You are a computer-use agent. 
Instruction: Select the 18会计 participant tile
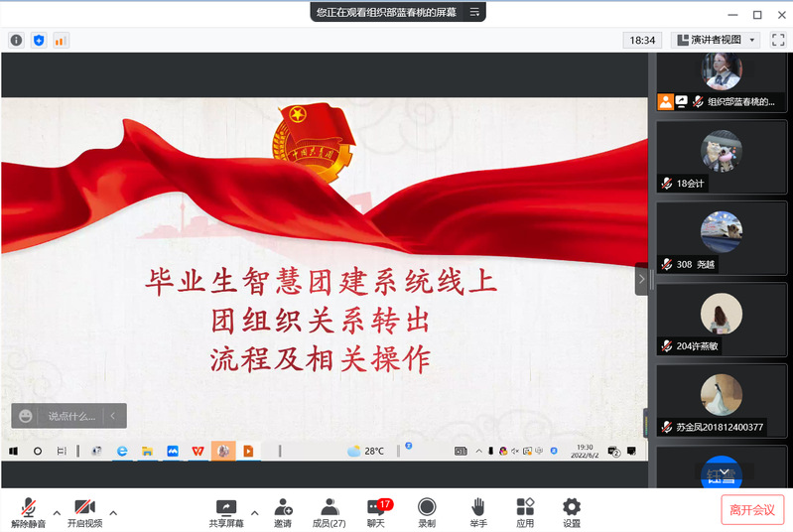[x=722, y=157]
